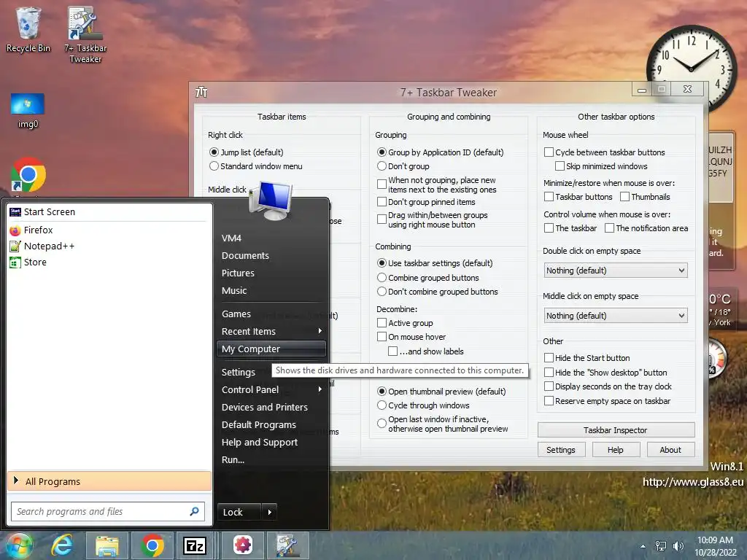
Task: Click the network icon in the system tray
Action: pyautogui.click(x=661, y=546)
